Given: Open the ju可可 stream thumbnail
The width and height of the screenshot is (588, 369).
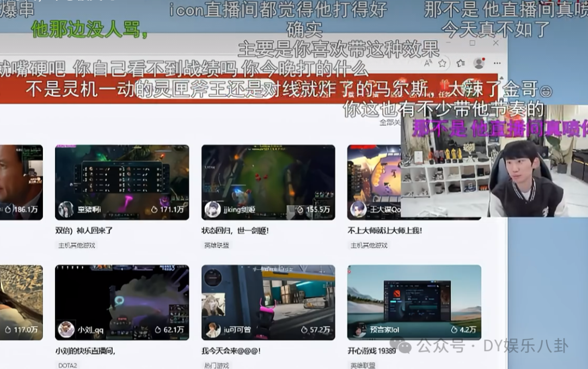Looking at the screenshot, I should 268,303.
